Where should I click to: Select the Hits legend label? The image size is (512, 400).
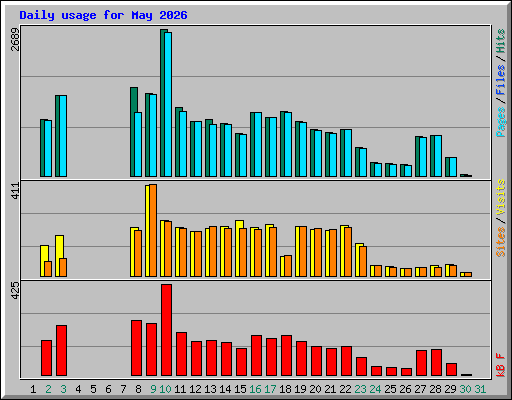500,41
